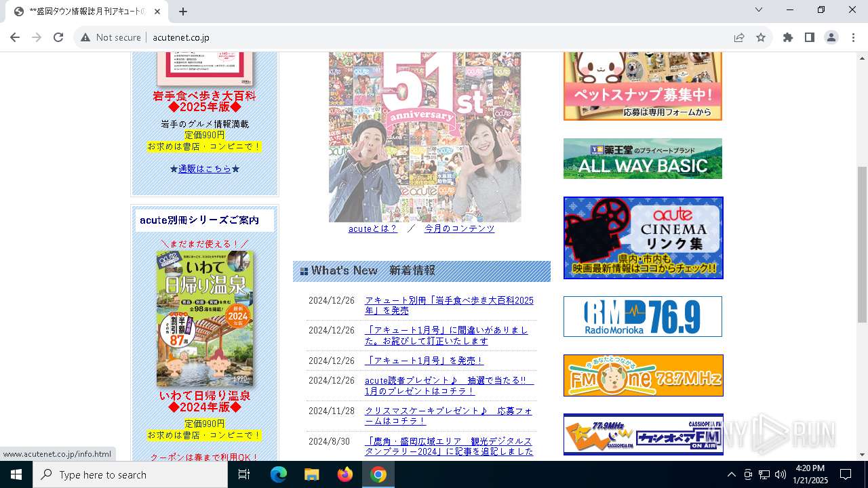Open the volume control in the tray
Viewport: 868px width, 488px height.
781,474
